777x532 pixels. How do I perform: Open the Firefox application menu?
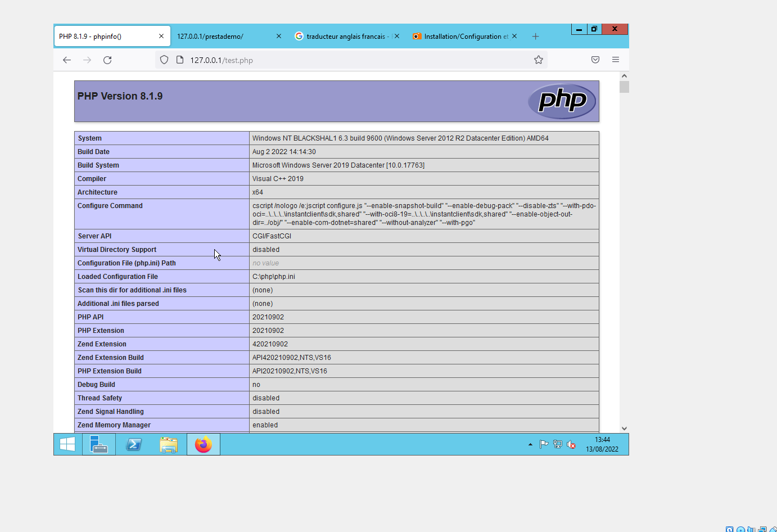[616, 60]
